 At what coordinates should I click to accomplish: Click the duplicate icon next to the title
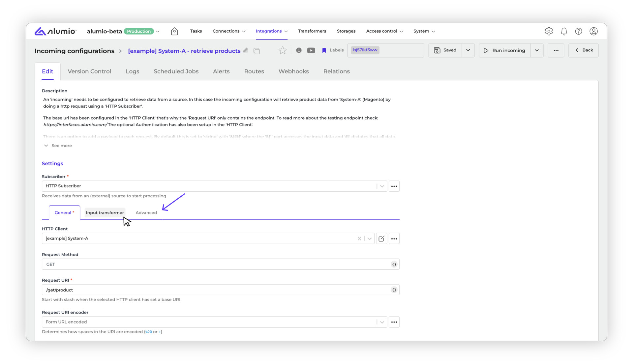click(257, 51)
